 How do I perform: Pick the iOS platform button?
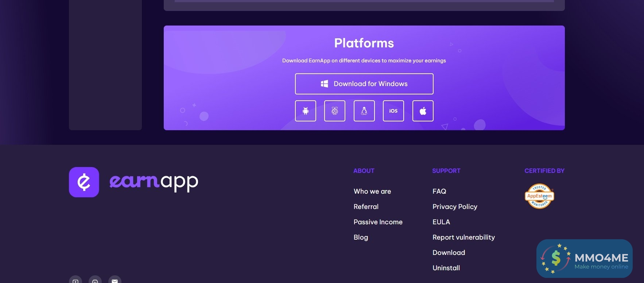[x=393, y=111]
